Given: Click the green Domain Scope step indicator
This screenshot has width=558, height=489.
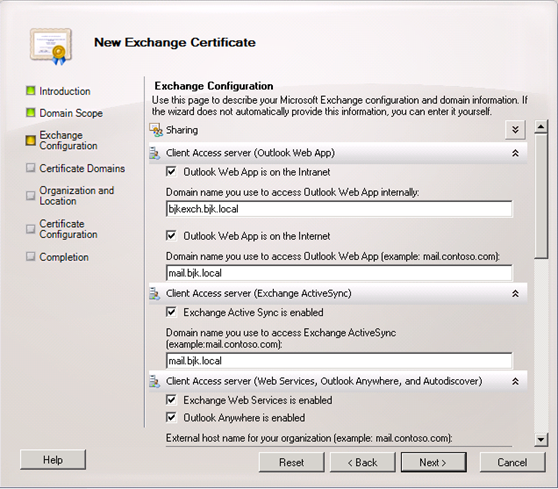Looking at the screenshot, I should coord(31,113).
